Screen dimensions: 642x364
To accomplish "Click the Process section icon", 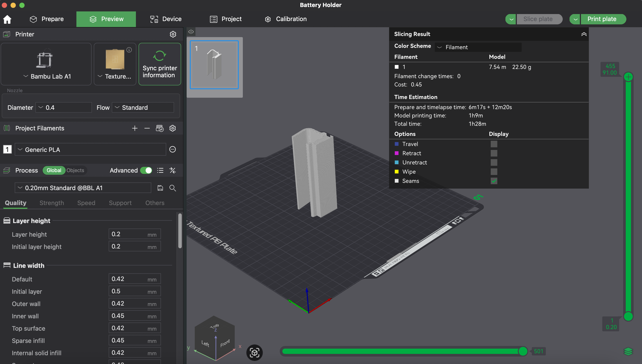I will [x=7, y=171].
